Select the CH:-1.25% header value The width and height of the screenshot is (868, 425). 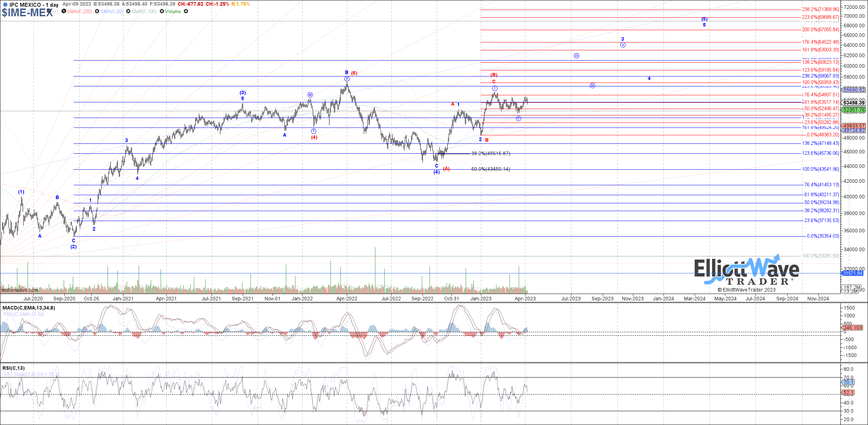(x=217, y=4)
